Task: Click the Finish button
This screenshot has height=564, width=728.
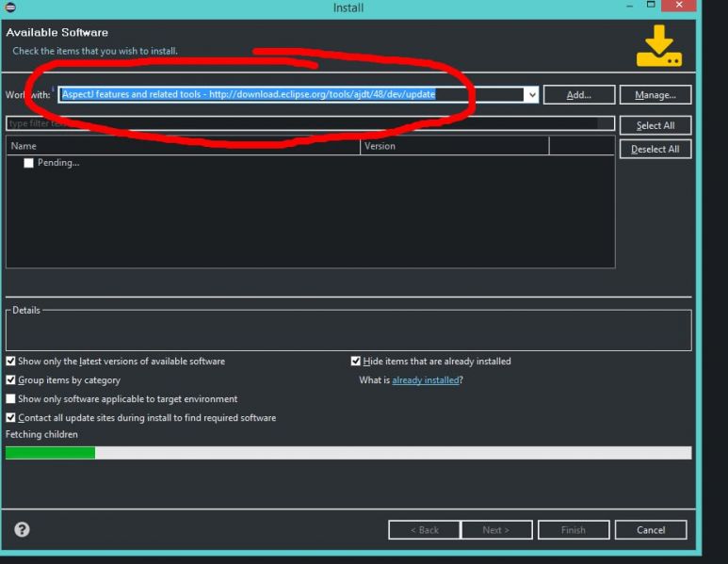Action: pyautogui.click(x=574, y=530)
